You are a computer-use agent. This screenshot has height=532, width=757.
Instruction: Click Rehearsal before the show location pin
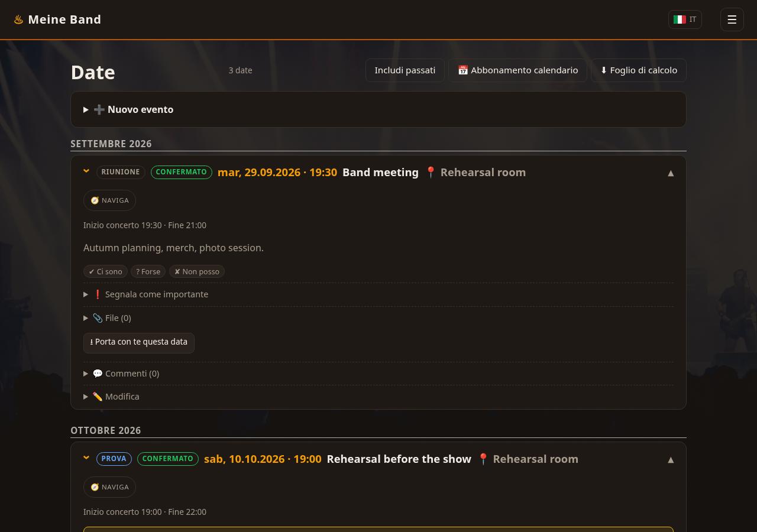pos(483,459)
